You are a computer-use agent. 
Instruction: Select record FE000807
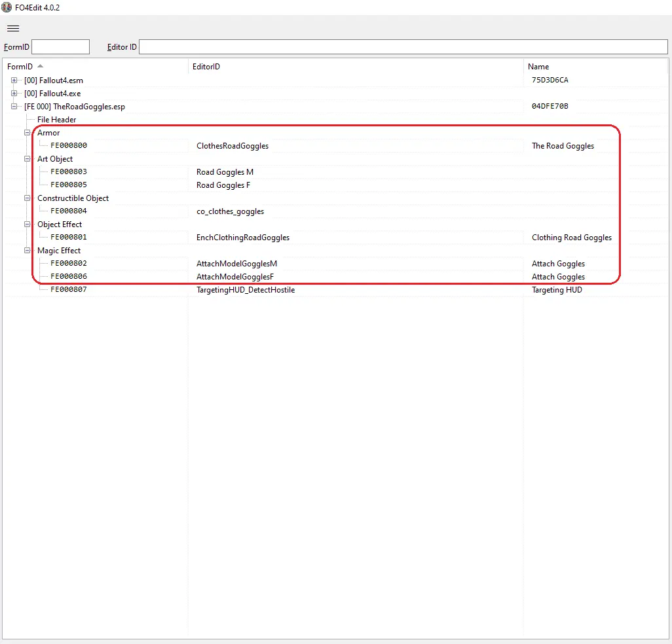click(x=69, y=289)
